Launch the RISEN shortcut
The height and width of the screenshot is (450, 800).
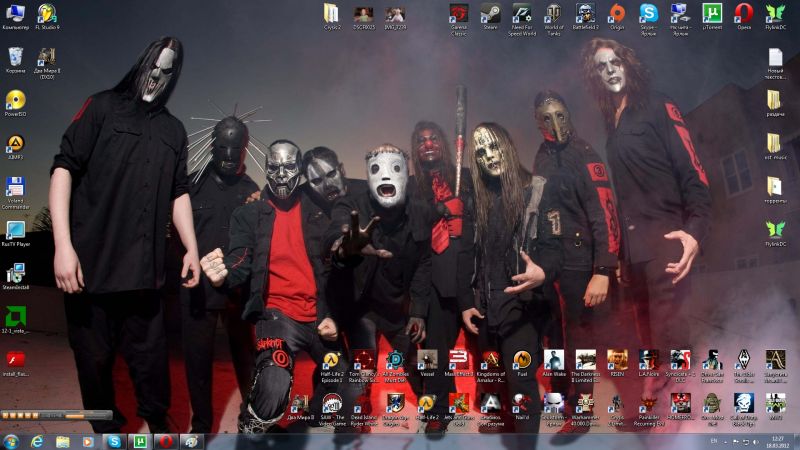[x=617, y=363]
